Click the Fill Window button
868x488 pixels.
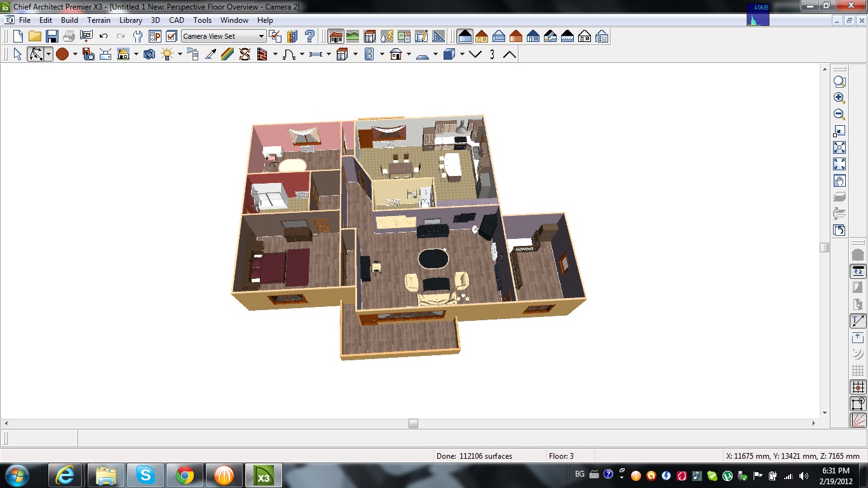click(839, 147)
